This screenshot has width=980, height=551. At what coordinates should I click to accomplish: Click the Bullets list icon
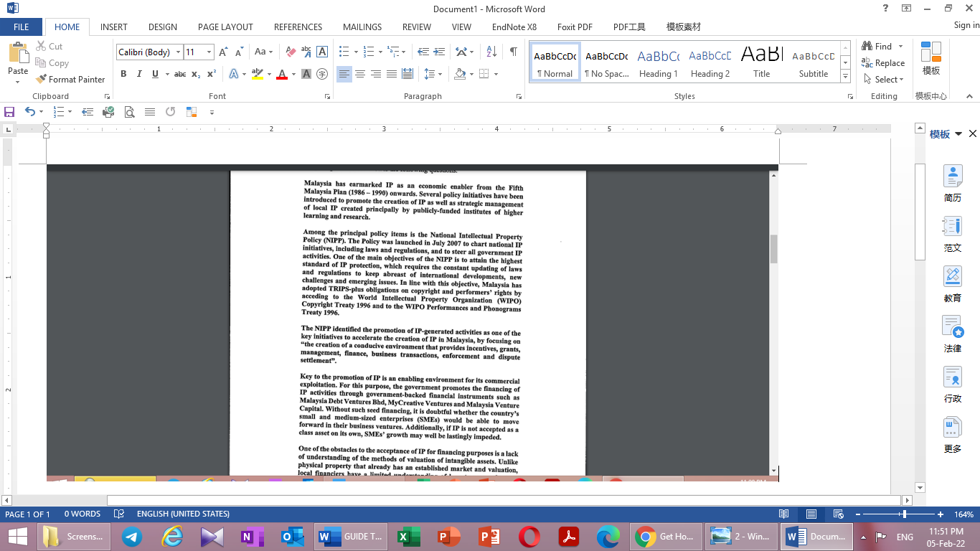tap(343, 52)
